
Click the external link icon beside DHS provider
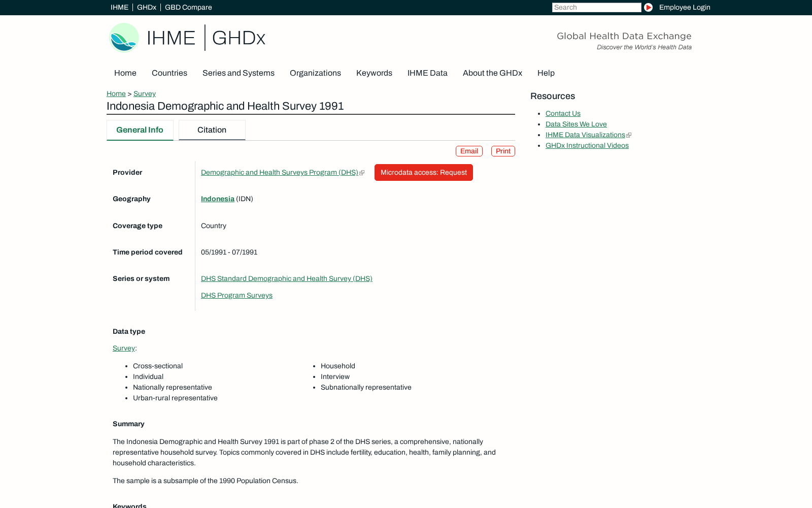tap(362, 173)
